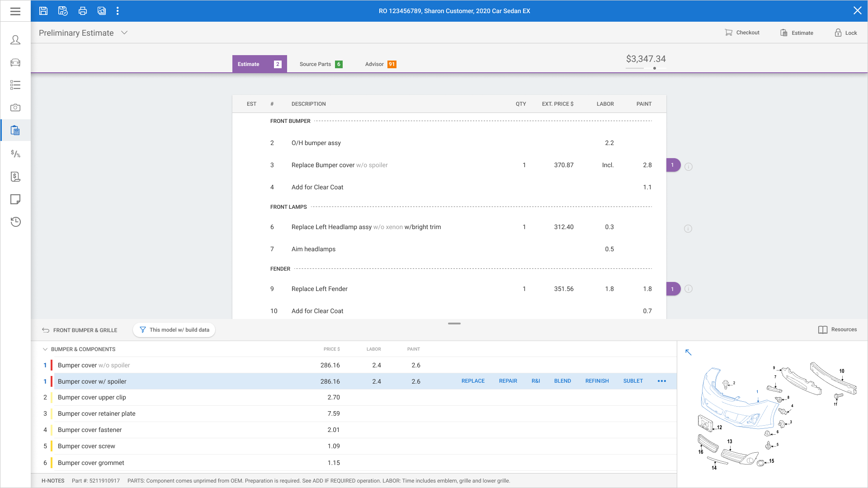Open the history clock icon in sidebar
868x488 pixels.
15,222
